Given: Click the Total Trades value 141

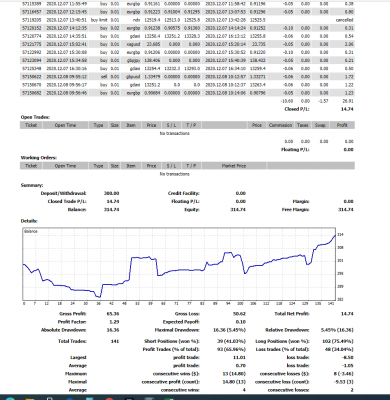Looking at the screenshot, I should tap(115, 341).
